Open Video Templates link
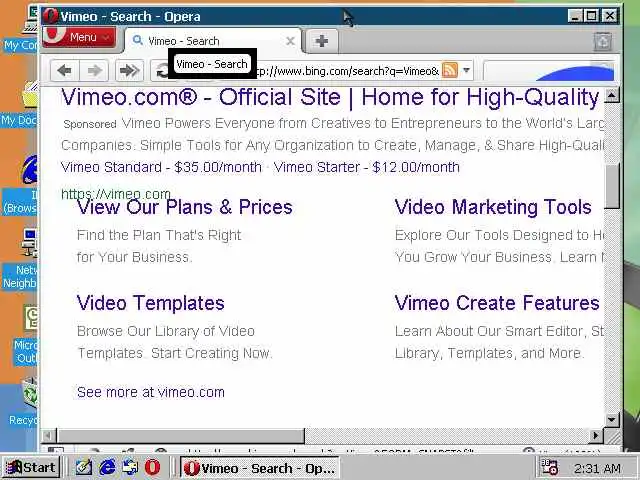Viewport: 640px width, 480px height. (x=151, y=303)
